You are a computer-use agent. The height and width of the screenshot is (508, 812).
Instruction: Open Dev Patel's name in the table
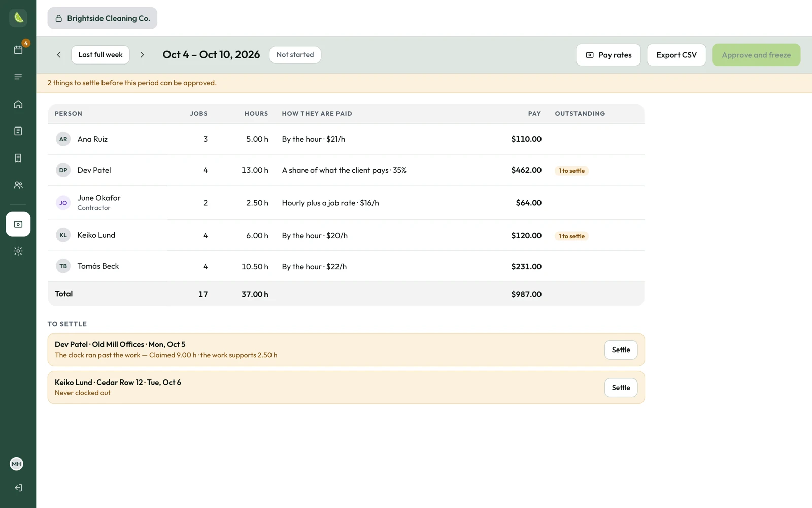pyautogui.click(x=94, y=170)
